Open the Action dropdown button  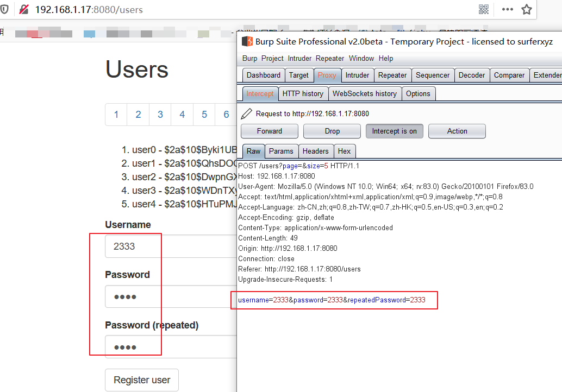pyautogui.click(x=457, y=131)
